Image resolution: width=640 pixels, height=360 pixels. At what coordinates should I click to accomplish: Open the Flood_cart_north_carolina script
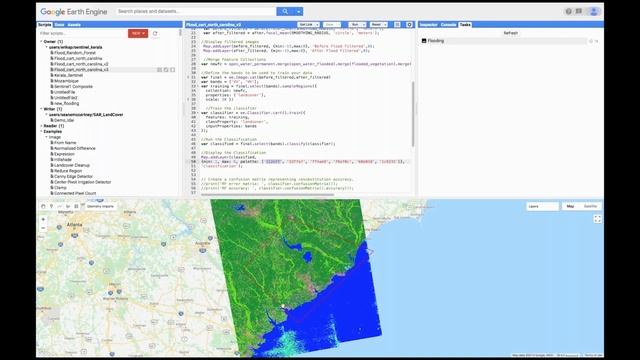coord(78,58)
